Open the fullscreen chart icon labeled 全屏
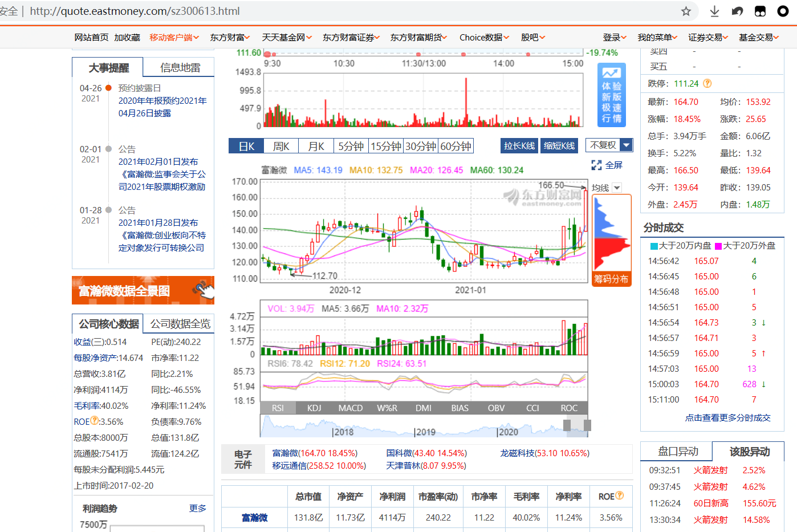 (x=607, y=165)
